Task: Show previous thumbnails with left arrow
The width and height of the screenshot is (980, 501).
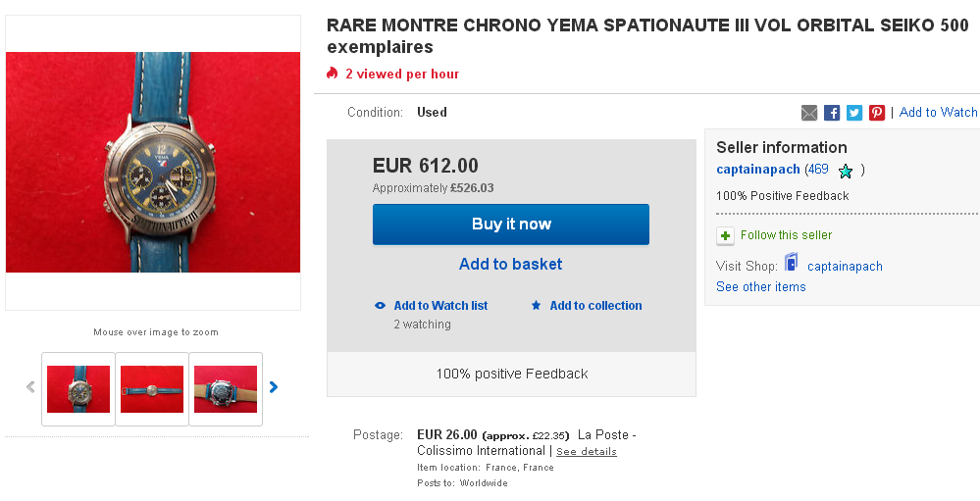Action: [30, 387]
